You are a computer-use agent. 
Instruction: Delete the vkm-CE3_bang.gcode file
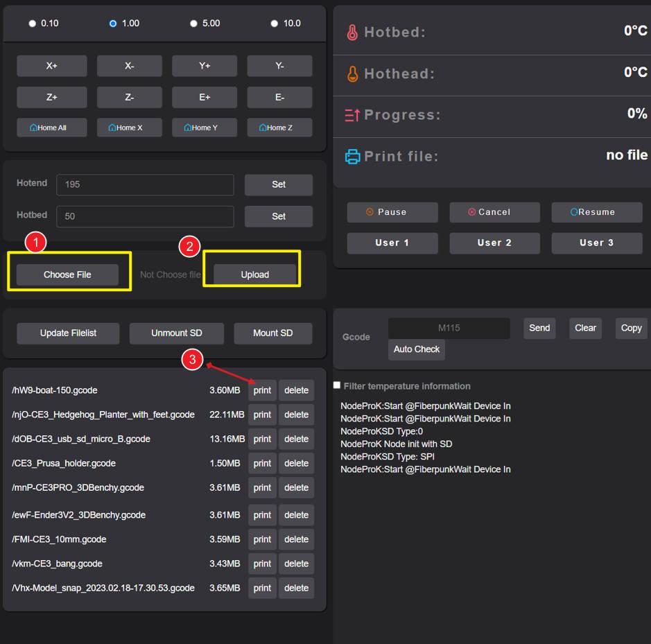click(296, 564)
